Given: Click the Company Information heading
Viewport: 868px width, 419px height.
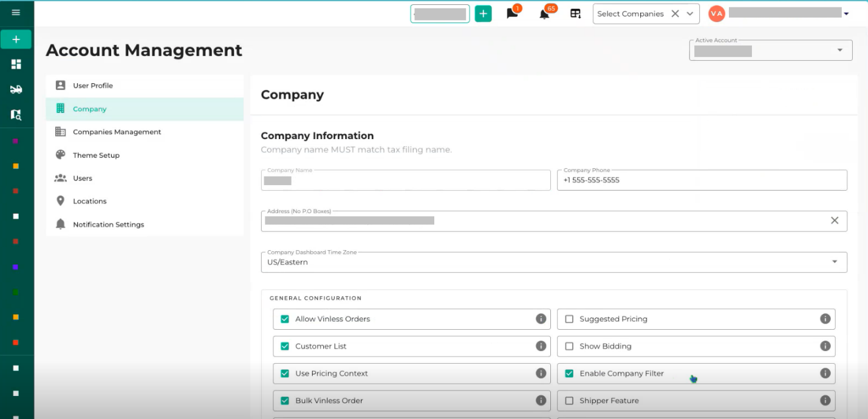Looking at the screenshot, I should coord(317,136).
